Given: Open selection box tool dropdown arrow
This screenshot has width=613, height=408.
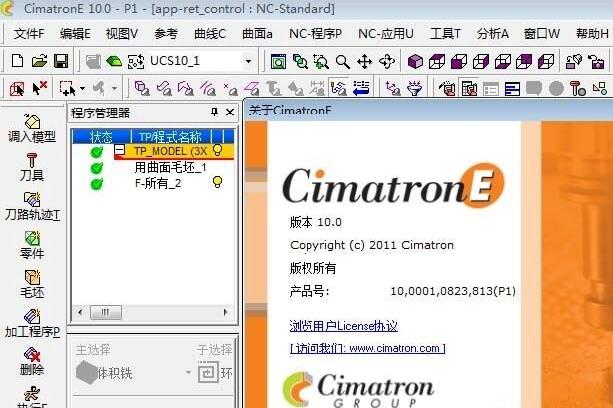Looking at the screenshot, I should click(82, 89).
